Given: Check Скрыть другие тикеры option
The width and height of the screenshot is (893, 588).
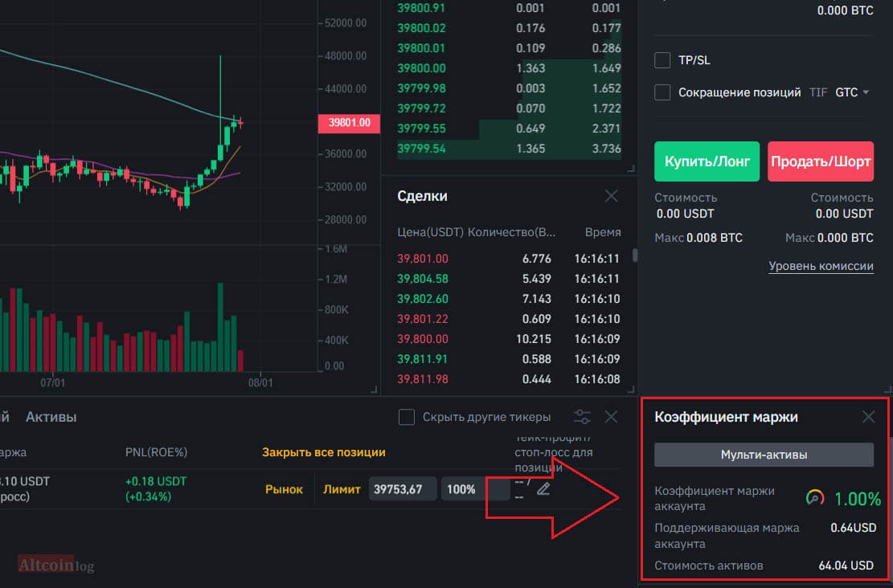Looking at the screenshot, I should [x=407, y=417].
